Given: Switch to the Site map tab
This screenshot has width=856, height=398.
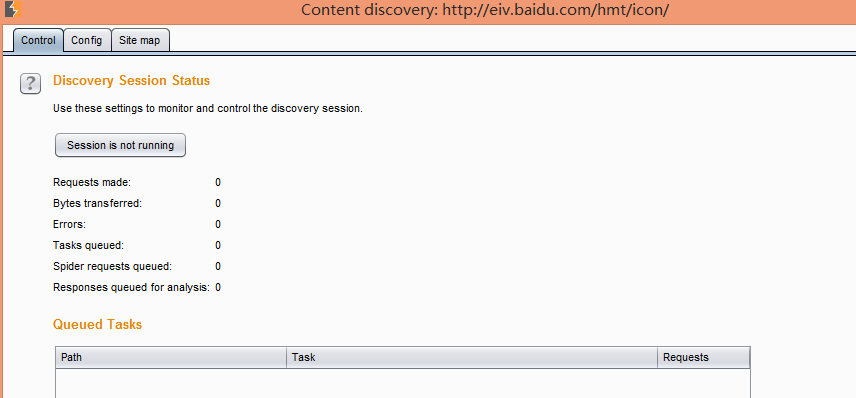Looking at the screenshot, I should click(x=140, y=40).
